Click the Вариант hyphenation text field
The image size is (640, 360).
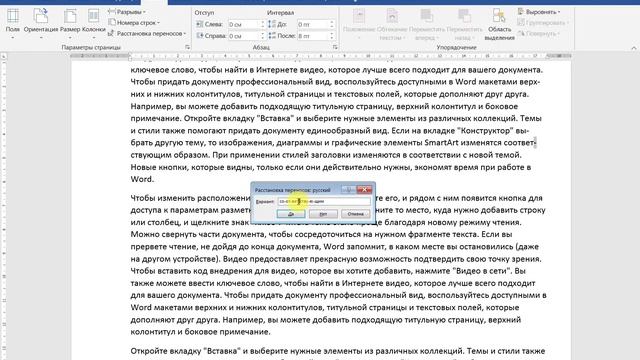(324, 201)
